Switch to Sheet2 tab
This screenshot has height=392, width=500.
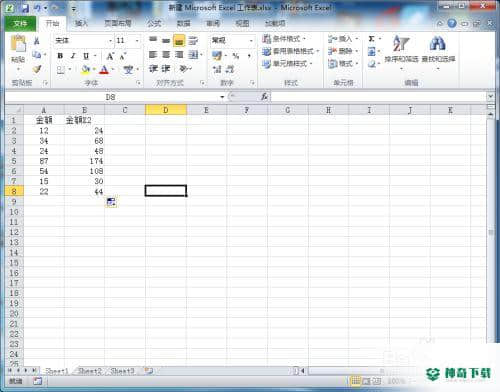point(90,371)
